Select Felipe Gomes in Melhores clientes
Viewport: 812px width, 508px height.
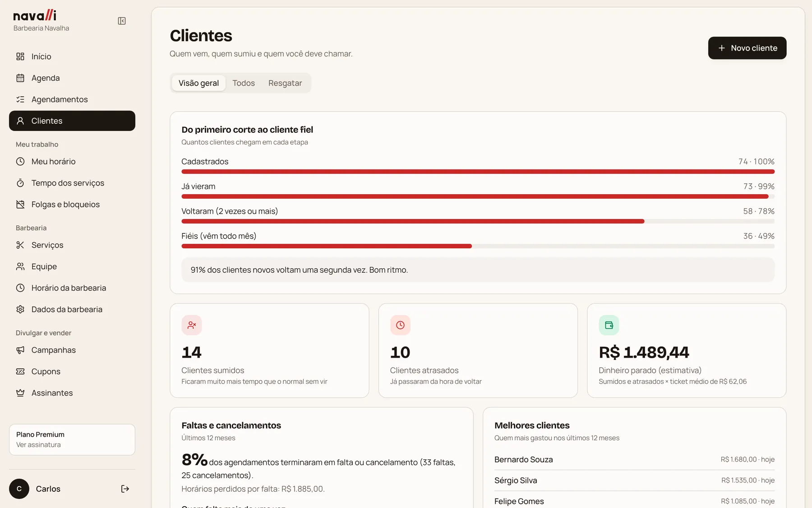click(634, 501)
